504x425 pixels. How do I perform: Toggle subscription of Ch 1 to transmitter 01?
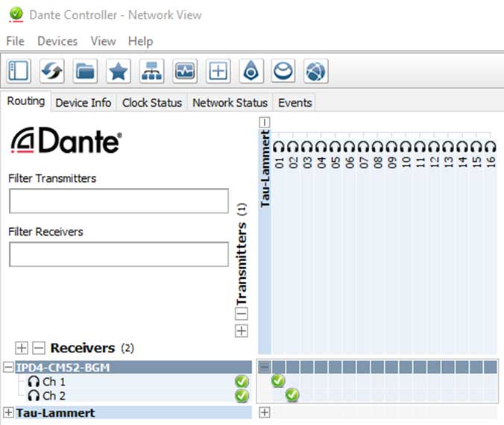[278, 381]
